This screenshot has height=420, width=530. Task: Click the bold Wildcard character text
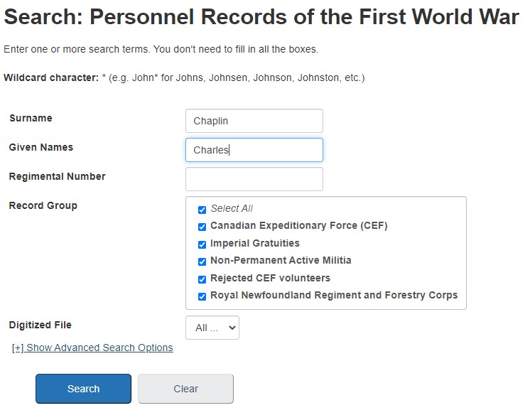click(x=51, y=77)
